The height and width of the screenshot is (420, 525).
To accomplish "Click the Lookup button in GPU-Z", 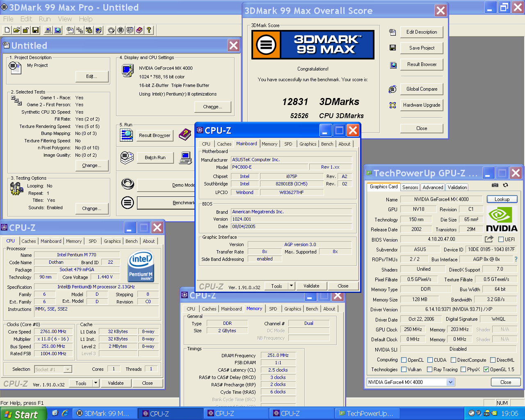I will point(502,199).
